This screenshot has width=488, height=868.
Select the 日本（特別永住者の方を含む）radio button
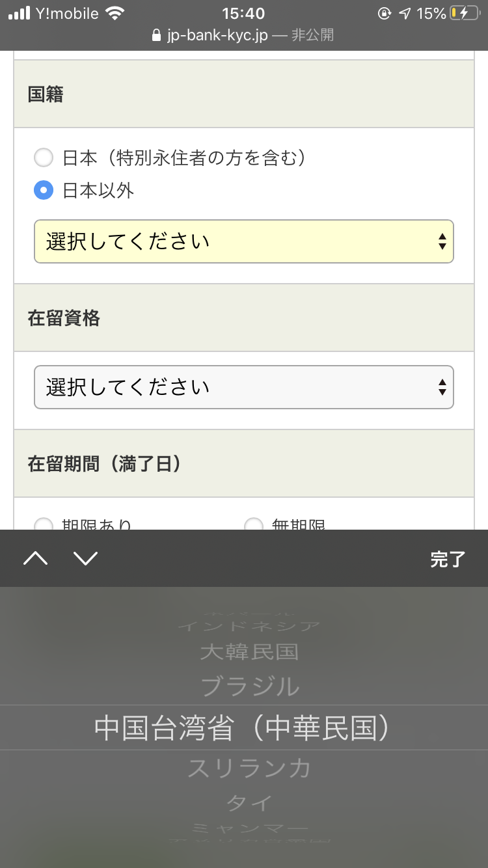pyautogui.click(x=44, y=157)
